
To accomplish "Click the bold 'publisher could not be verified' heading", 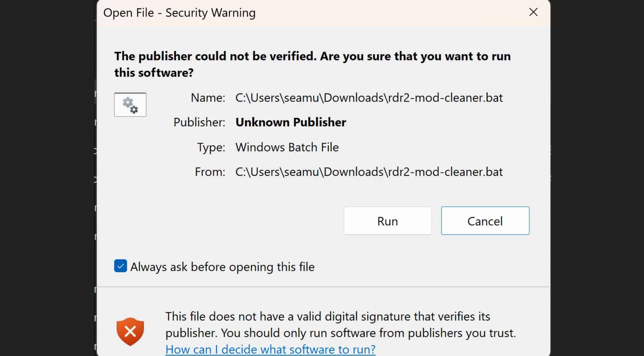I will point(312,64).
